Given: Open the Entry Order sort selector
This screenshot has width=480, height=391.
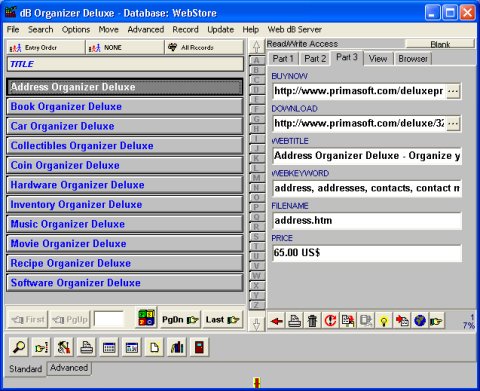Looking at the screenshot, I should point(46,47).
